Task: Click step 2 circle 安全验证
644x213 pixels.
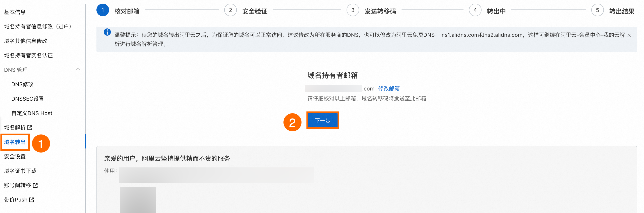Action: (230, 10)
